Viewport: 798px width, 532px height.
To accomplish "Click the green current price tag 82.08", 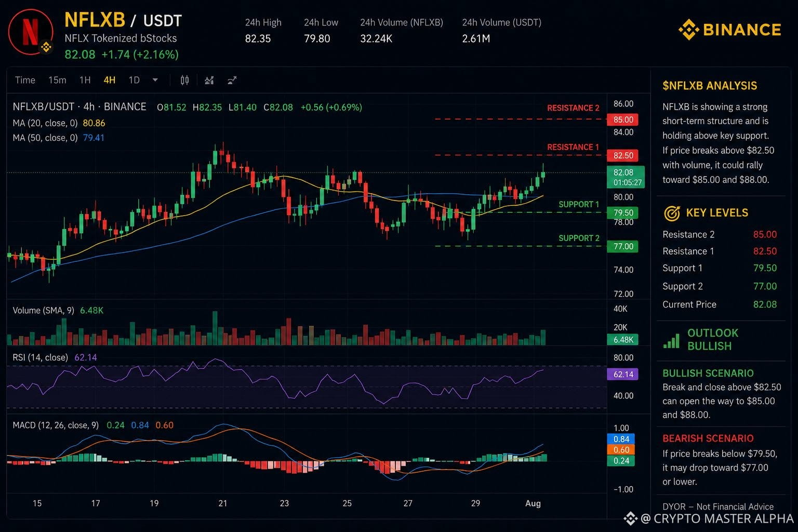I will [626, 177].
